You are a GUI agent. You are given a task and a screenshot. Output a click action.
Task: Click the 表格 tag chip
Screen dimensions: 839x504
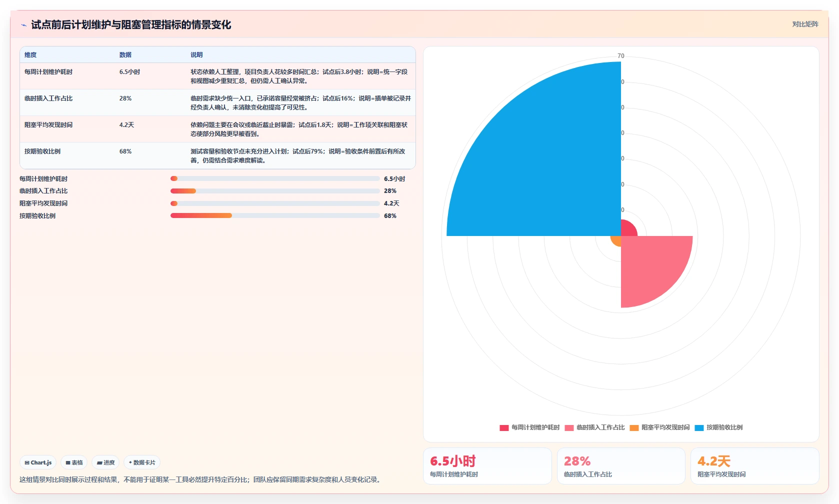(x=74, y=462)
